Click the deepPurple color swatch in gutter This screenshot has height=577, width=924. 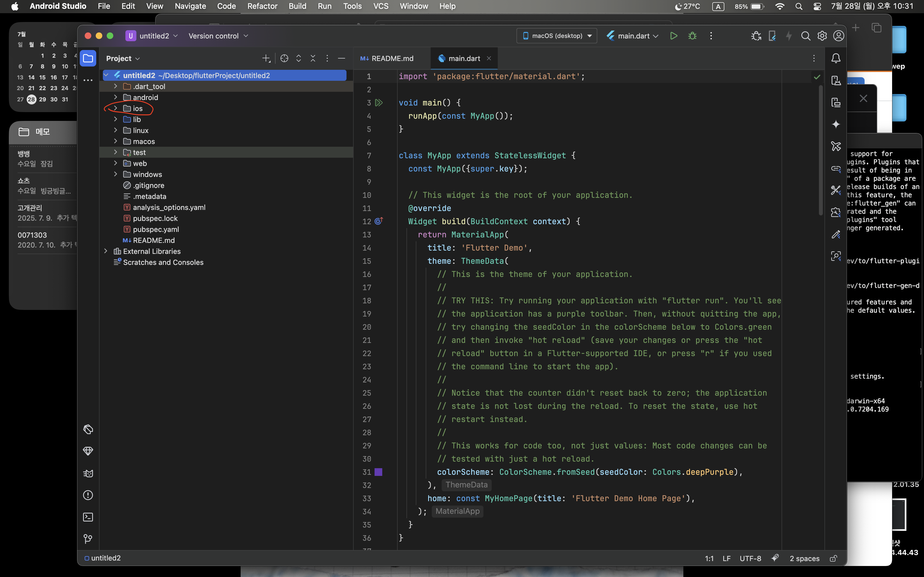pos(378,472)
